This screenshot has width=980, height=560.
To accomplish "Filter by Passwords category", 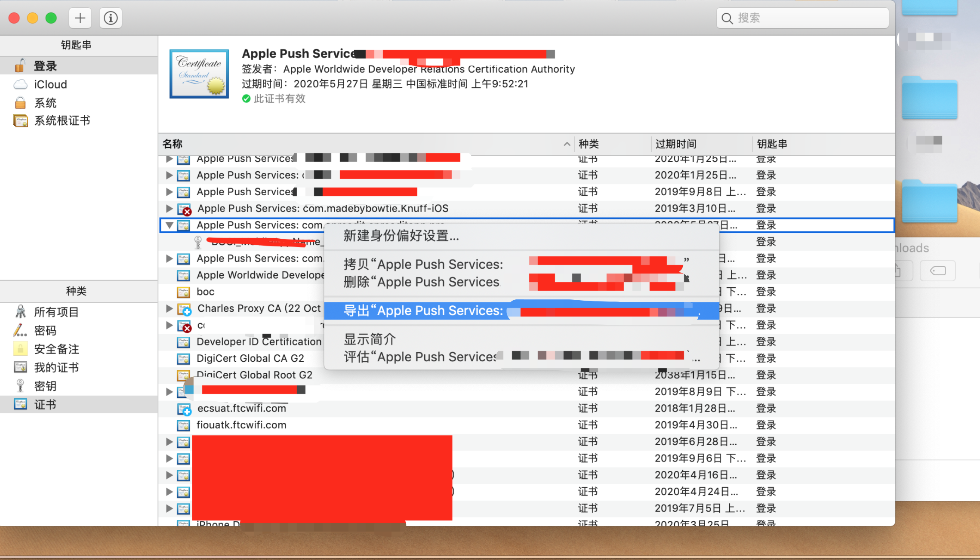I will (45, 330).
